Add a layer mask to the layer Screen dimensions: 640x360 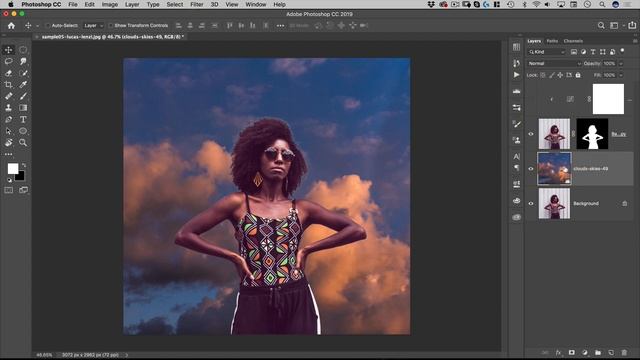[x=571, y=352]
